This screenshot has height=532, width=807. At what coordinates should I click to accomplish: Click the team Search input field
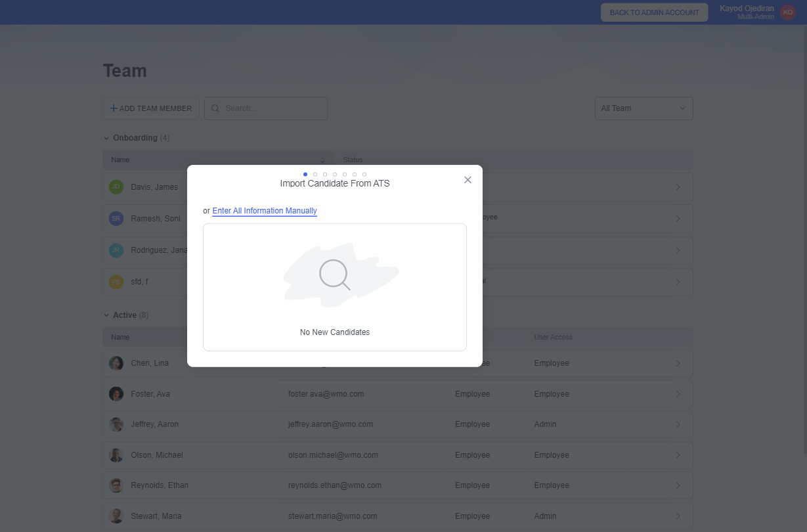click(266, 108)
